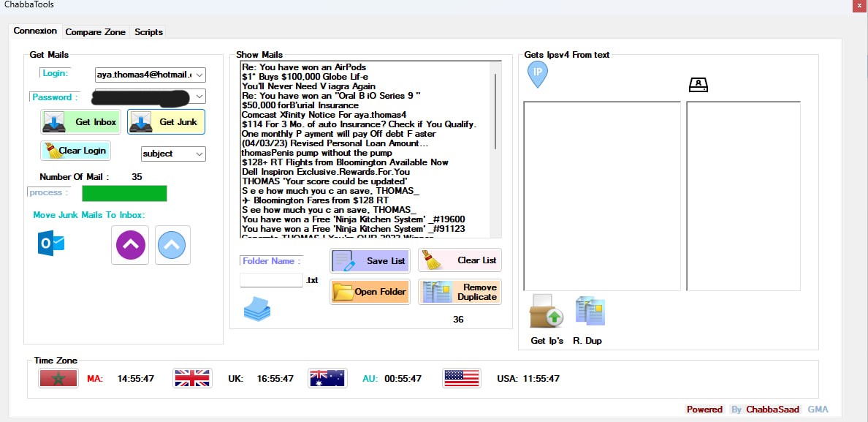Open the Scripts tab
The image size is (868, 422).
click(x=148, y=32)
